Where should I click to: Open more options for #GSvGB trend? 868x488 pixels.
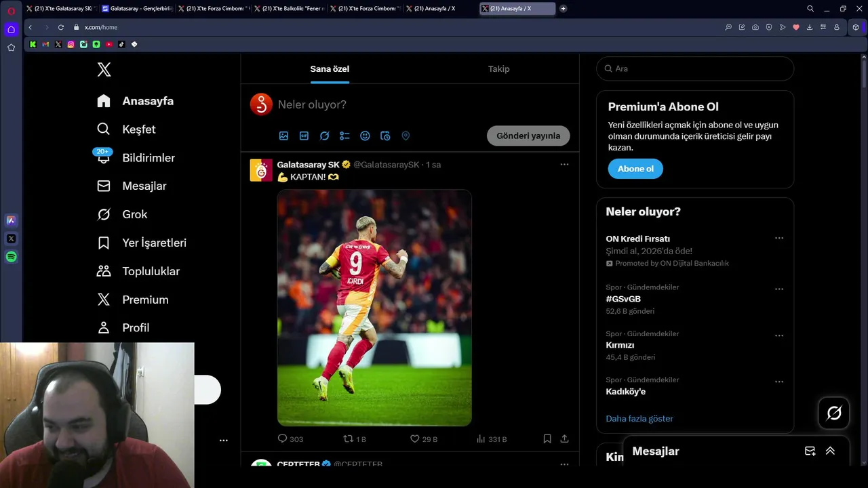coord(779,289)
